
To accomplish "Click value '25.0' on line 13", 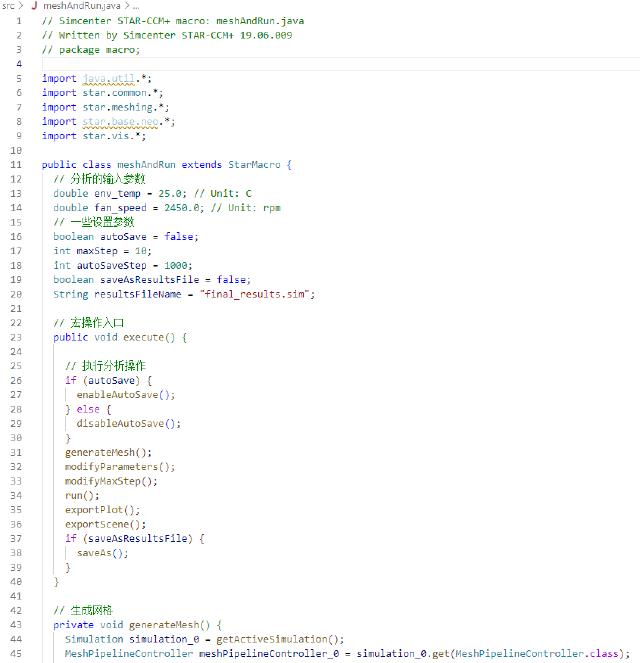I will tap(170, 193).
